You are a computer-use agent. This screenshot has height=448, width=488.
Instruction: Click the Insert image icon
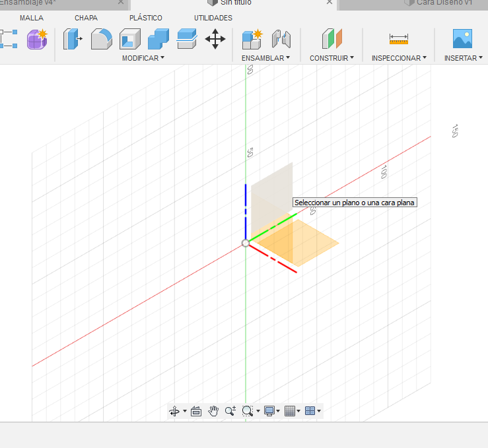tap(462, 39)
